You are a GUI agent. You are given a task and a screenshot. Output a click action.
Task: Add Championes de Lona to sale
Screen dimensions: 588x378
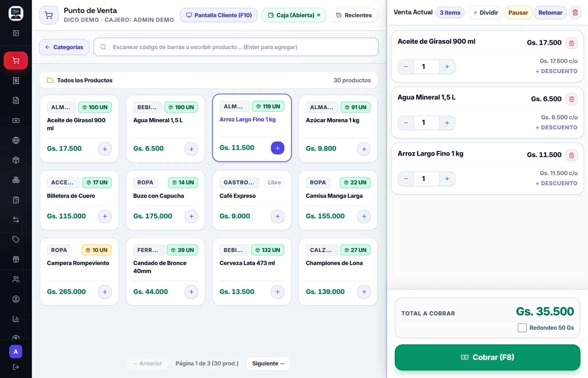364,292
